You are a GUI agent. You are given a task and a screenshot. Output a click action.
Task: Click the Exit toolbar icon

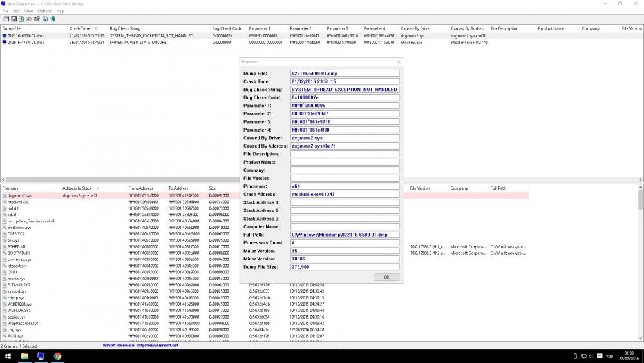tap(53, 19)
